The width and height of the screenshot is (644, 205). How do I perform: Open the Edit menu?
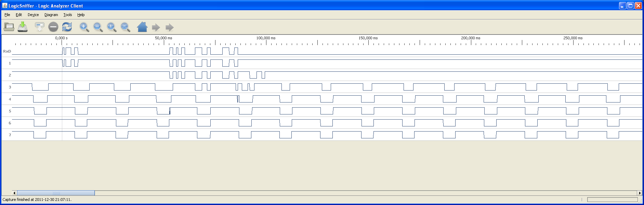(x=19, y=15)
